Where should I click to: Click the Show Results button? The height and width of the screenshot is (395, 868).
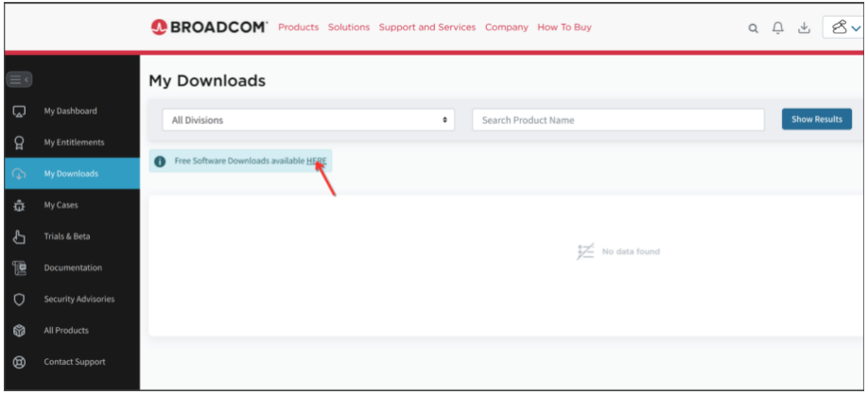[817, 119]
